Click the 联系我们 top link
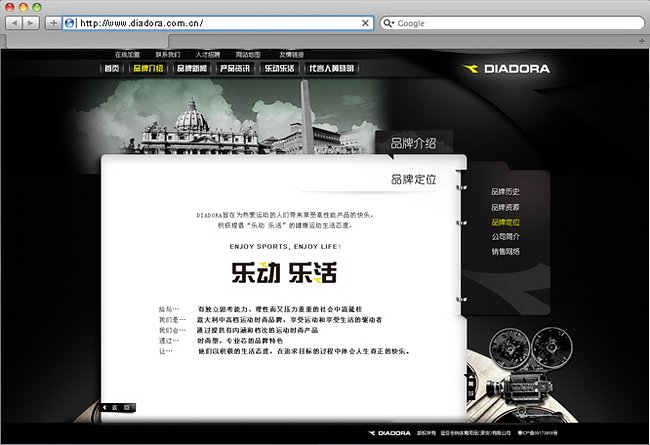650x445 pixels. (168, 54)
